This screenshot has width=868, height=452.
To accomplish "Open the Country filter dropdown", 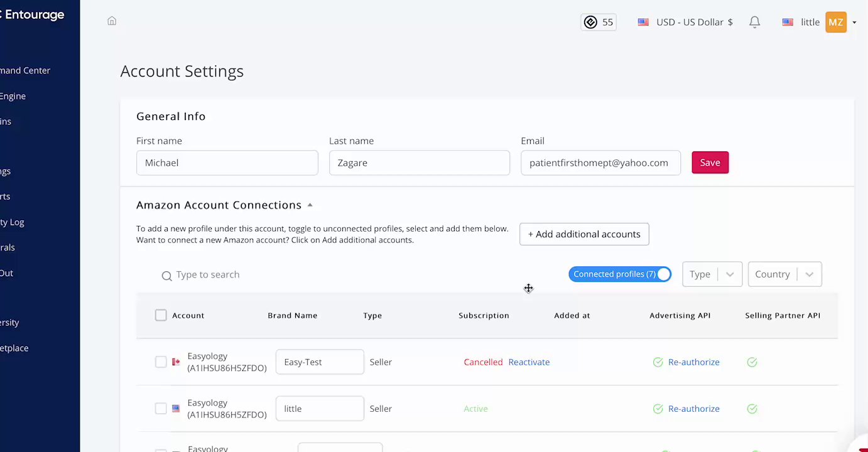I will tap(784, 274).
